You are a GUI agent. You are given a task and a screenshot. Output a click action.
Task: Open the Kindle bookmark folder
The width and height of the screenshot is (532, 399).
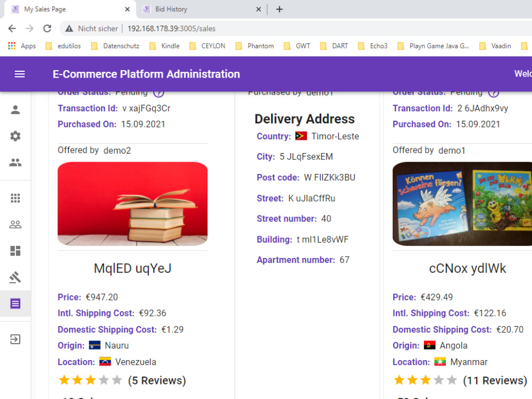[164, 46]
